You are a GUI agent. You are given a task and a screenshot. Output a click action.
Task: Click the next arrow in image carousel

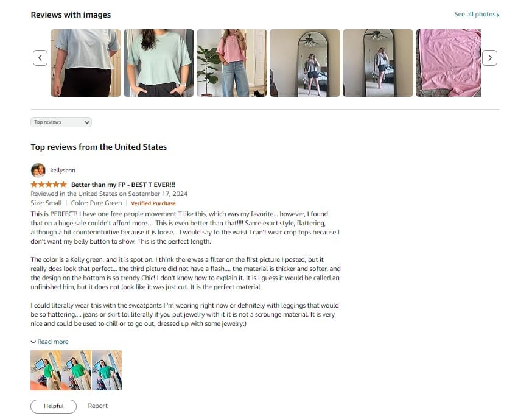click(x=489, y=58)
